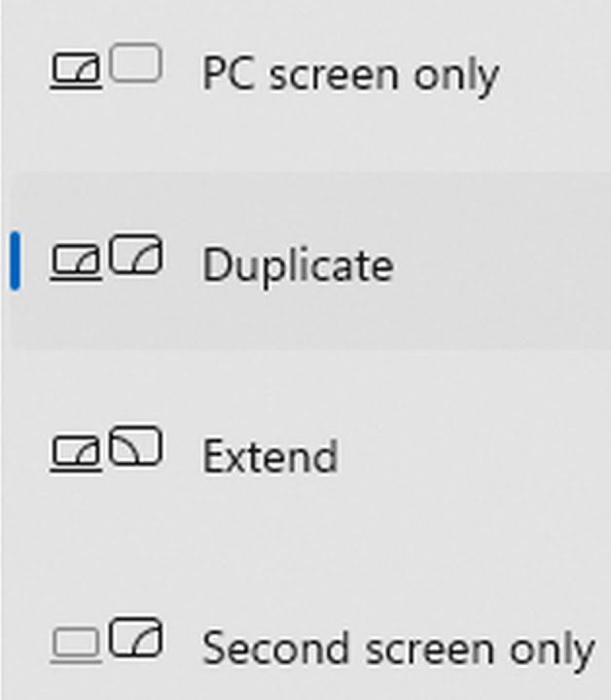Click the laptop icon beside PC screen only
This screenshot has width=611, height=700.
76,71
